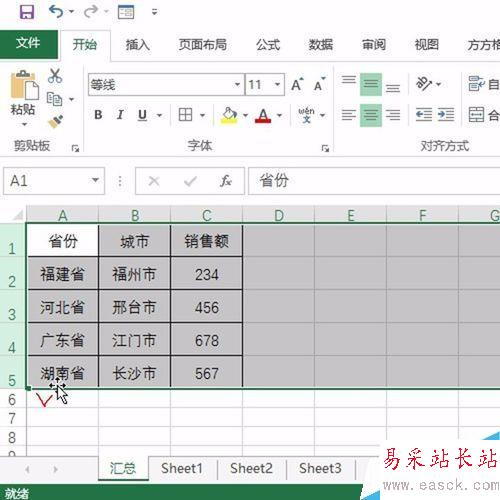Confirm formula entry with checkmark
The image size is (500, 500).
(x=190, y=181)
